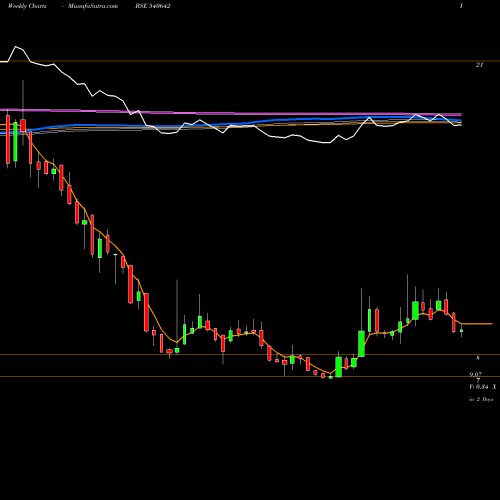This screenshot has height=500, width=500.
Task: Click the 'Weekly Charts' title text
Action: tap(27, 6)
